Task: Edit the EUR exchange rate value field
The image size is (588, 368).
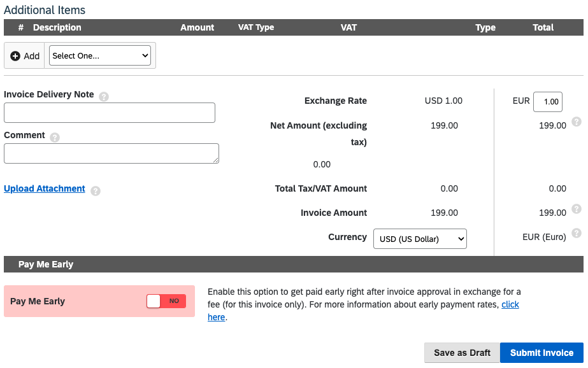Action: click(549, 101)
